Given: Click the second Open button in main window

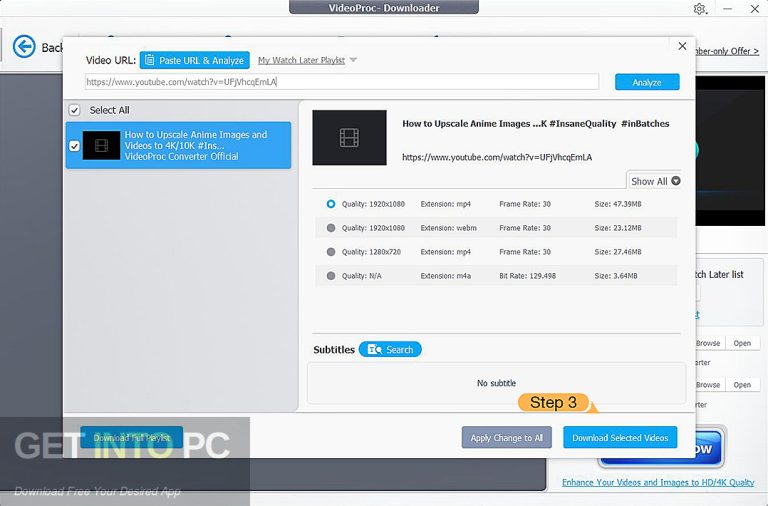Looking at the screenshot, I should pyautogui.click(x=742, y=385).
